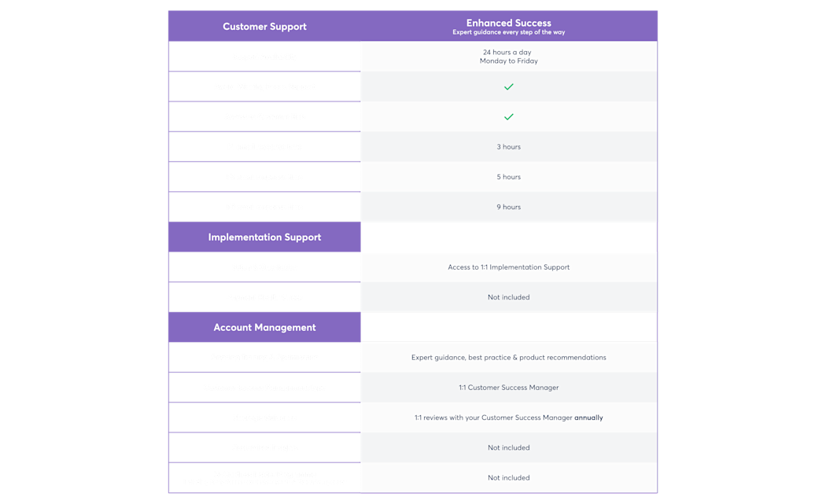Screen dimensions: 826x504
Task: Click Not included under Implementation Support access
Action: point(508,297)
